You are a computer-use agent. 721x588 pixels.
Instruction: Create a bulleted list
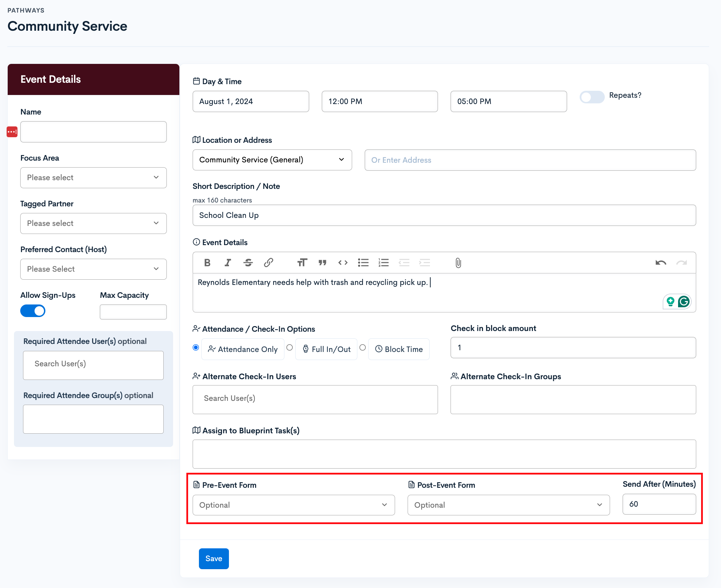pyautogui.click(x=363, y=263)
